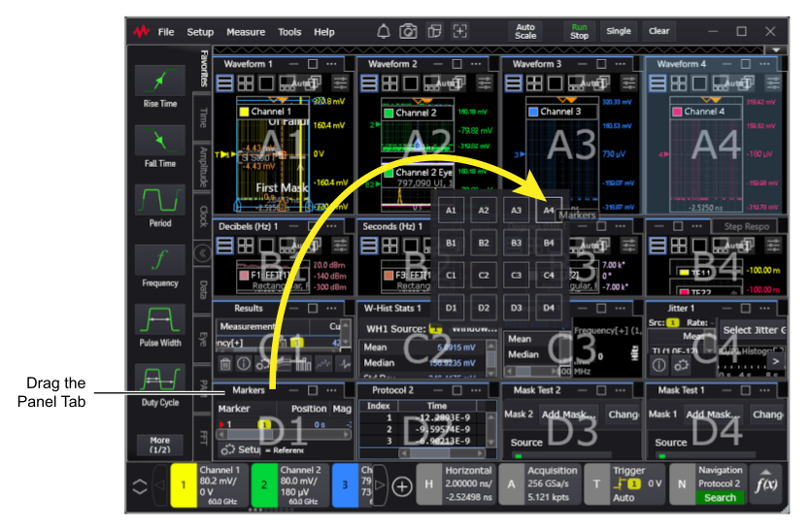Open the Measure menu

[x=246, y=32]
